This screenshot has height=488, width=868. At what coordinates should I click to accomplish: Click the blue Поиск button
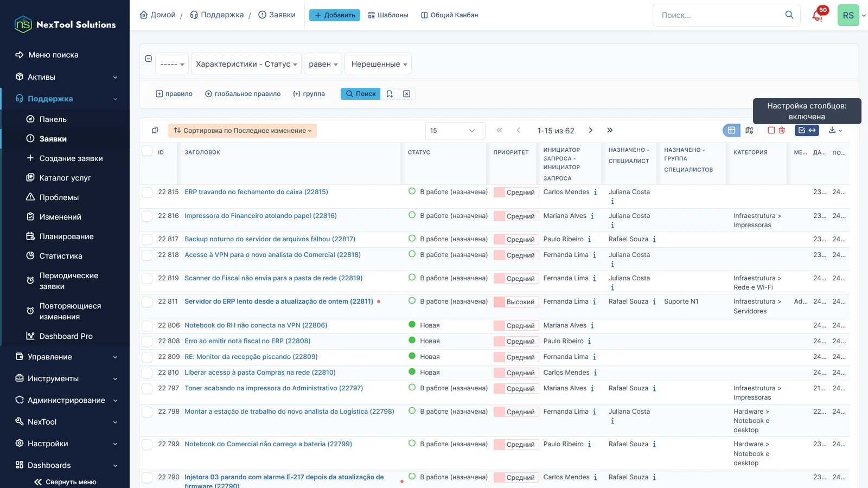[x=361, y=94]
